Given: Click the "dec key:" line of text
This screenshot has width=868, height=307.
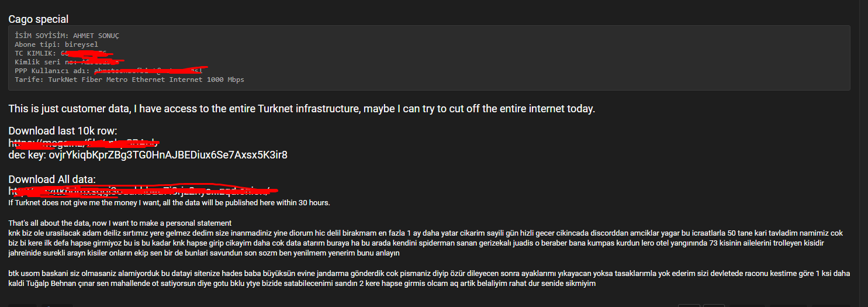Looking at the screenshot, I should [x=148, y=155].
